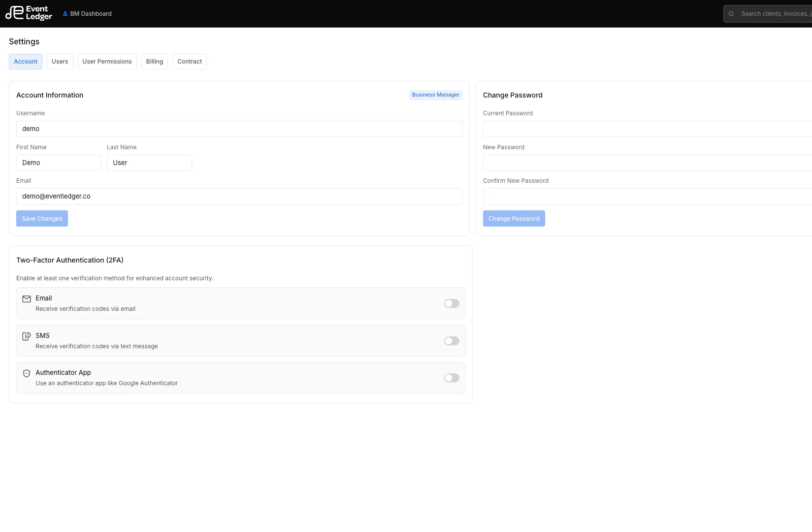Enable SMS verification toggle
Screen dimensions: 812x532
point(452,341)
